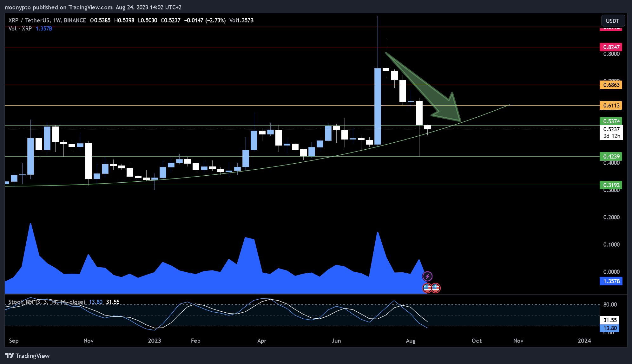Click the 2024 label on time axis

(x=584, y=341)
